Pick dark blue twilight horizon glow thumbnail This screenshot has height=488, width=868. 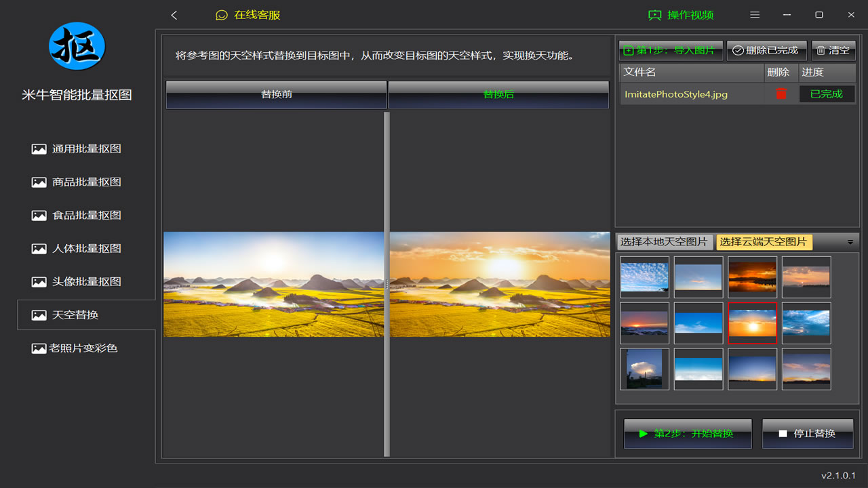(x=753, y=369)
